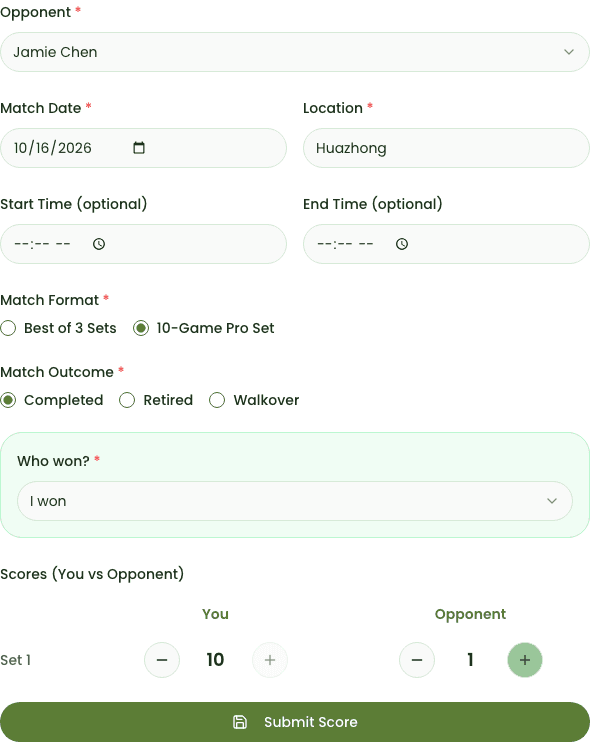Screen dimensions: 590x742
Task: Open the Opponent dropdown showing Jamie Chen
Action: pyautogui.click(x=295, y=52)
